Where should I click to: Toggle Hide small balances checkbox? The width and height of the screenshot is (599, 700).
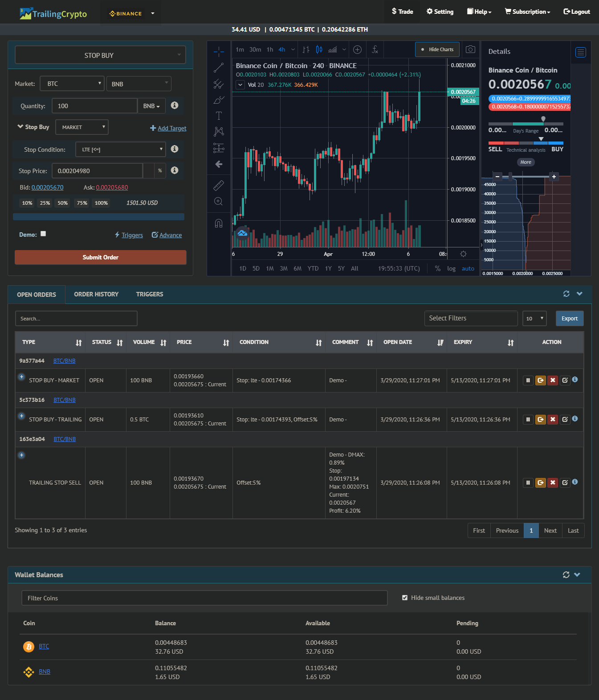pyautogui.click(x=405, y=598)
